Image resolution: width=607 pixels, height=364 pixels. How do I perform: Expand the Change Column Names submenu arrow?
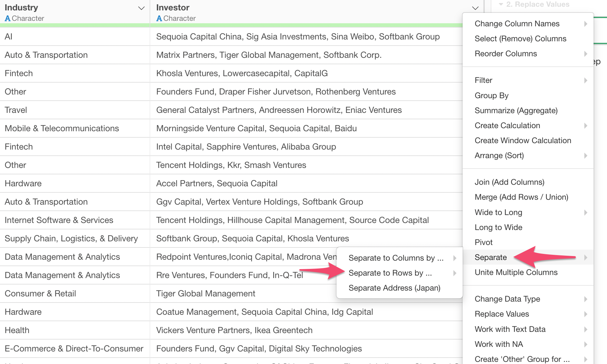pos(585,24)
